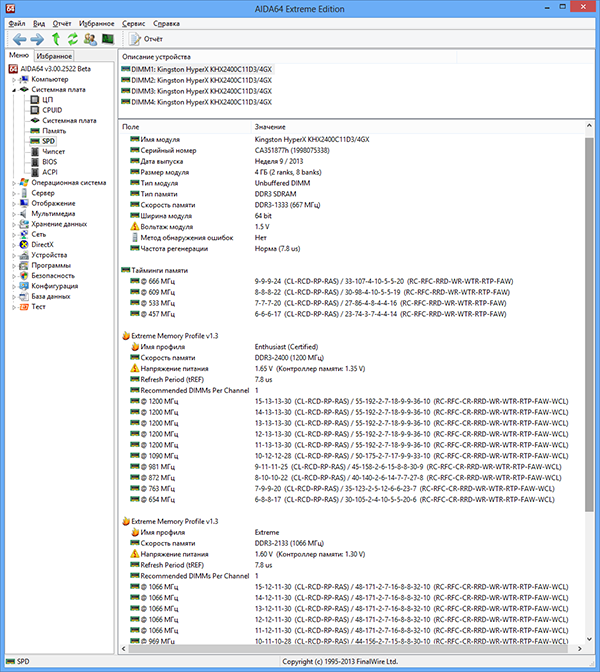Expand the Операционная система node
Screen dimensions: 600x672
14,183
